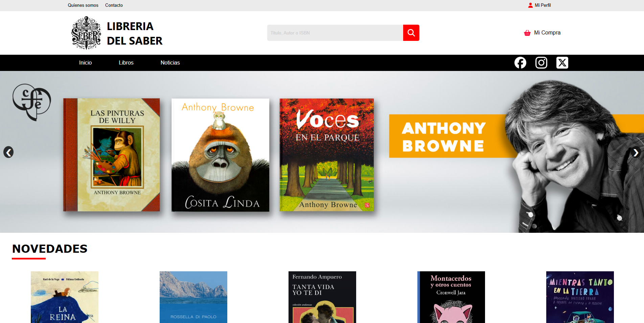Screen dimensions: 644x323
Task: Focus the Titulo, Autor o ISBN search field
Action: (335, 33)
